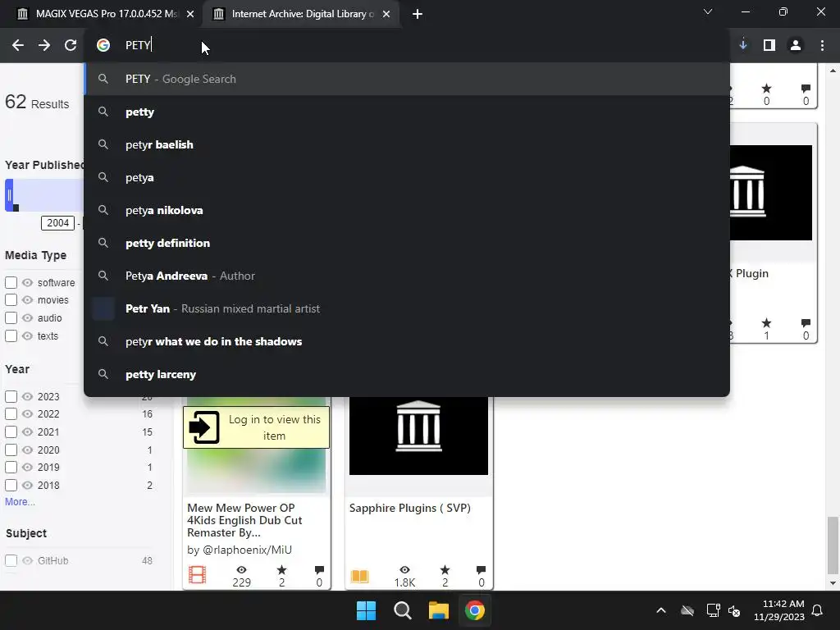
Task: Choose the 'petyr baelish' suggestion
Action: [407, 144]
